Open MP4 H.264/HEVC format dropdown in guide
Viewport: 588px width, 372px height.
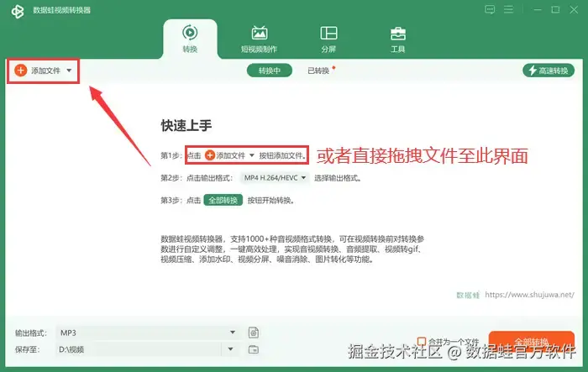tap(275, 178)
